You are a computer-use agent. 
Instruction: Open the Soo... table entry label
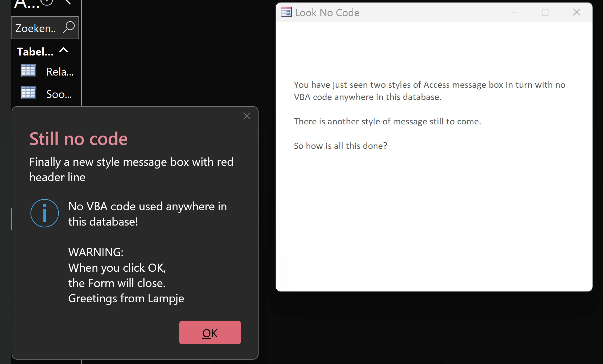coord(59,94)
